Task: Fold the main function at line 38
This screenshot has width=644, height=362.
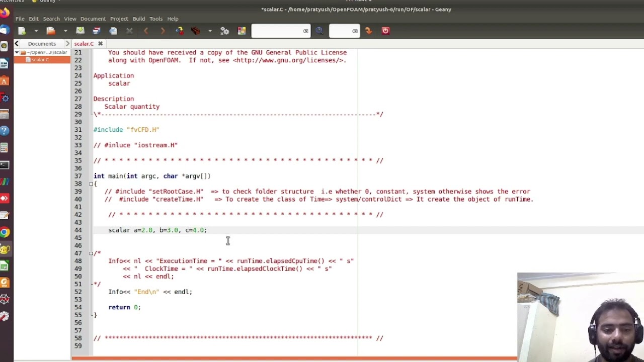Action: click(x=91, y=184)
